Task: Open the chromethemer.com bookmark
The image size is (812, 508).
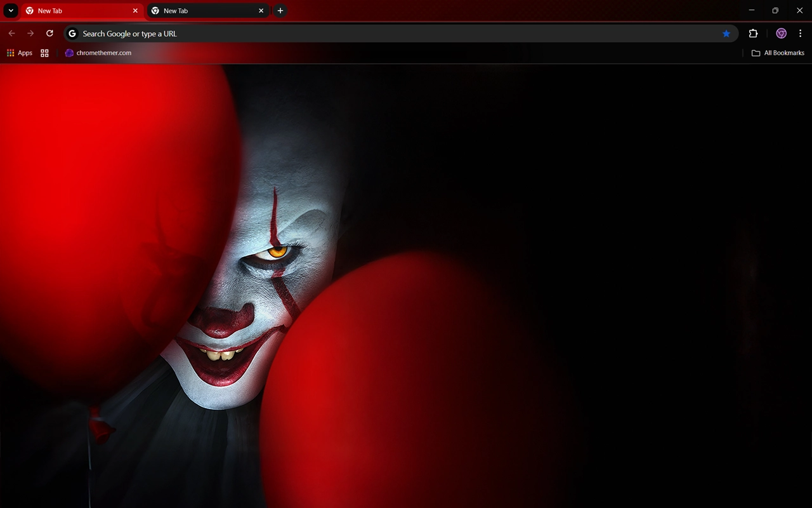Action: [98, 53]
